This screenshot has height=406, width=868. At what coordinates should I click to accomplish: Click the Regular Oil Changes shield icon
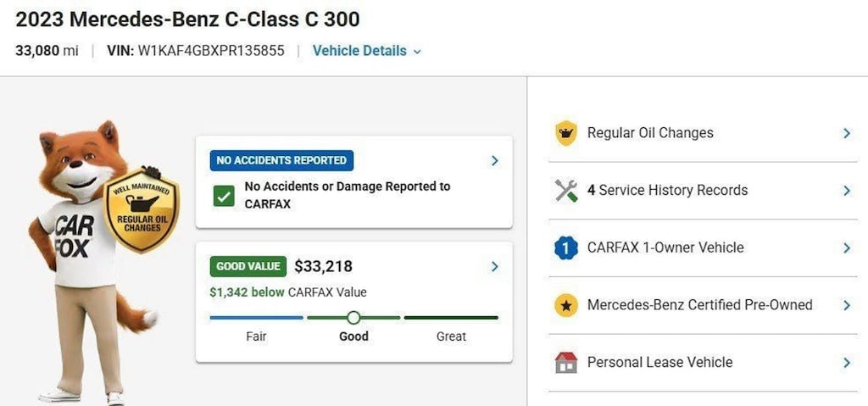click(565, 133)
